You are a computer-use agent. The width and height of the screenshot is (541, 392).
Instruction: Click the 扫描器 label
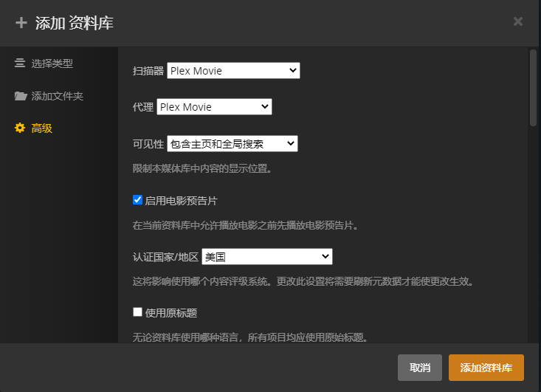coord(148,71)
